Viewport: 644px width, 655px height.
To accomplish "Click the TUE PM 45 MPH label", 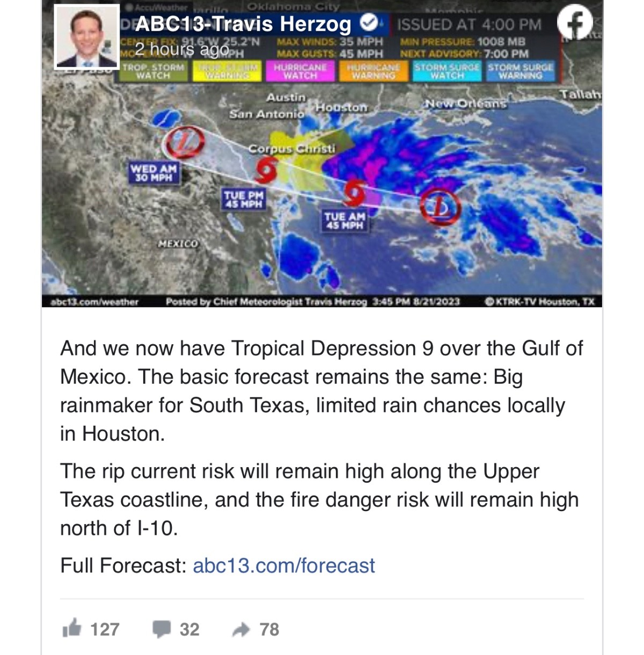I will click(x=244, y=200).
